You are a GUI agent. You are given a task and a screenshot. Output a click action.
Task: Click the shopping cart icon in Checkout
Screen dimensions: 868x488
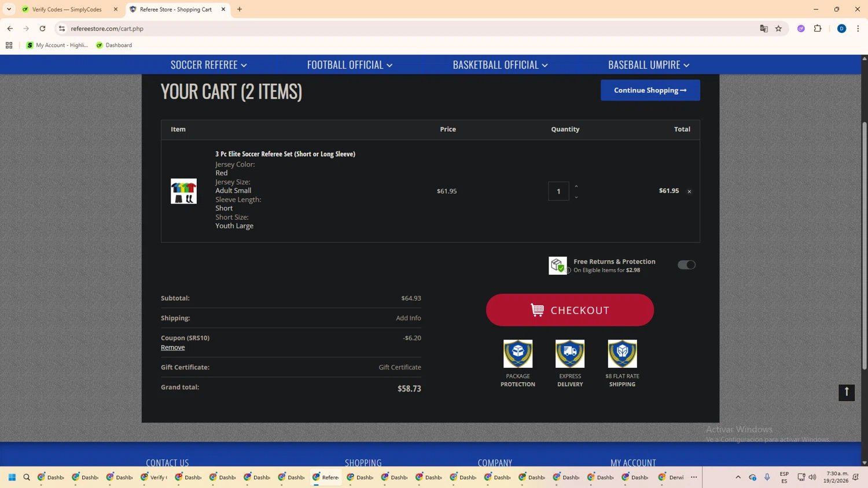(537, 310)
